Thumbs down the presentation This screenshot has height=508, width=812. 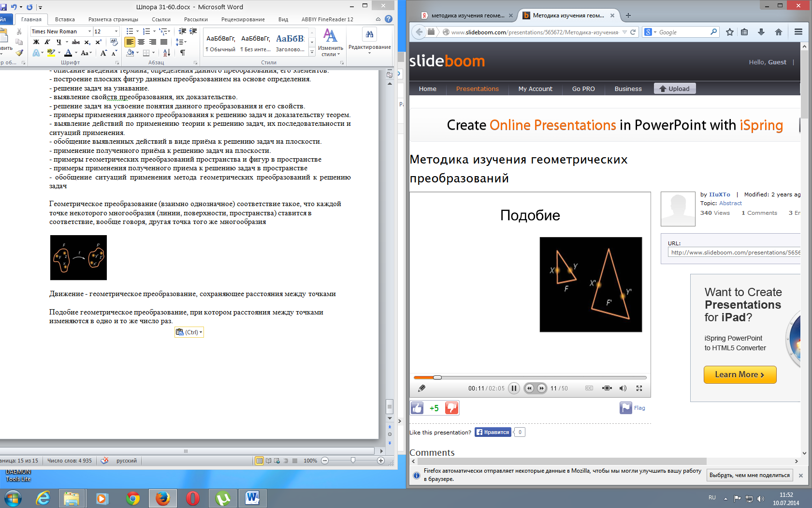pos(451,408)
